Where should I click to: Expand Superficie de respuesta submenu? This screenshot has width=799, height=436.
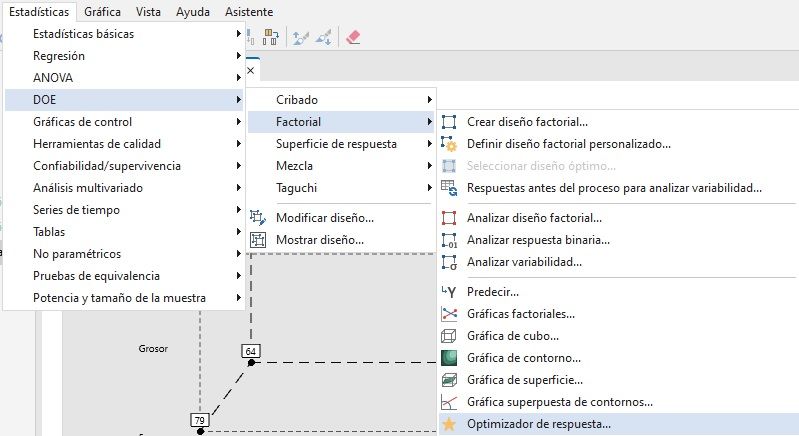point(341,144)
